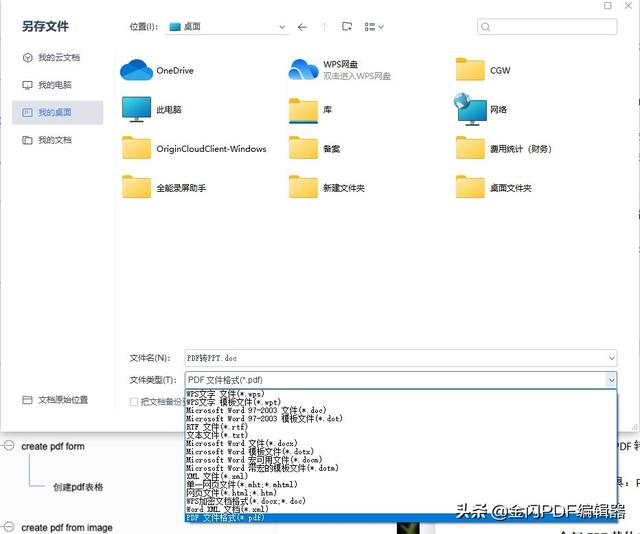
Task: Open the 新建文件夹 folder
Action: (327, 188)
